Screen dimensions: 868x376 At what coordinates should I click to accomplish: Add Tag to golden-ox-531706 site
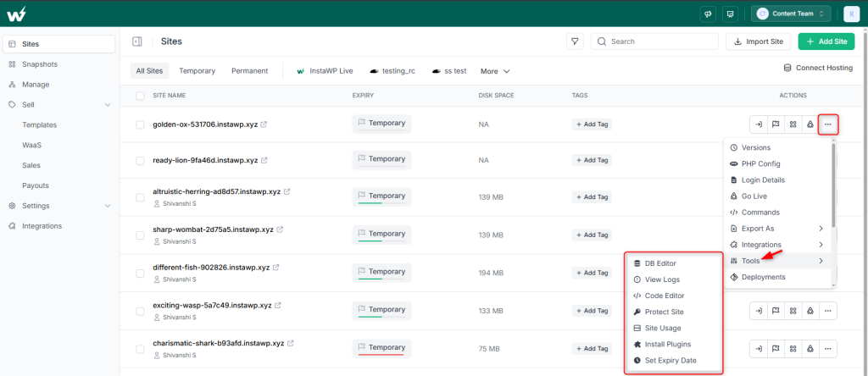592,124
